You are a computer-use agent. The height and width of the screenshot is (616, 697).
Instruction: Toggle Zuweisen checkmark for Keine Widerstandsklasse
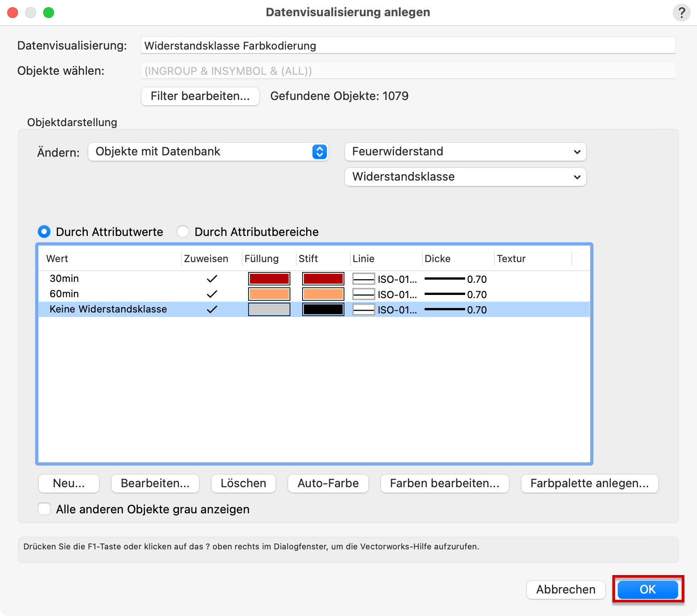(x=212, y=309)
